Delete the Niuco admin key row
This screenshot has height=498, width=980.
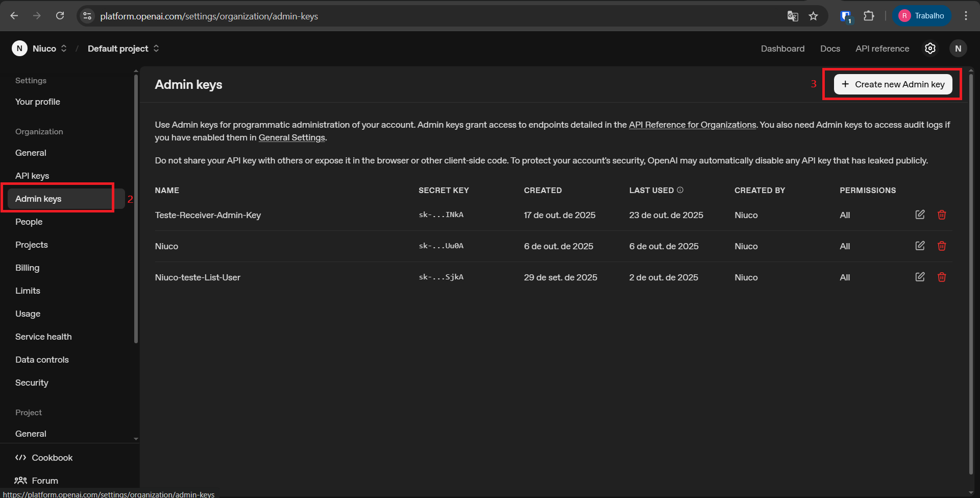pyautogui.click(x=942, y=246)
